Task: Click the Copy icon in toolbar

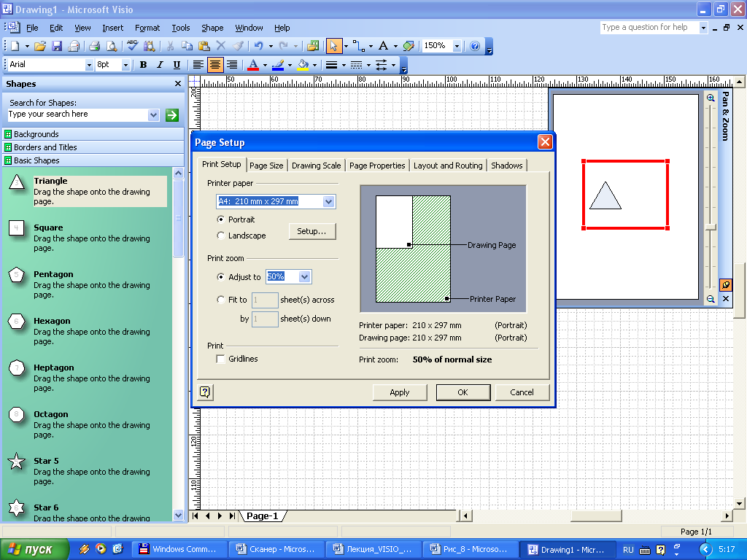Action: [187, 46]
